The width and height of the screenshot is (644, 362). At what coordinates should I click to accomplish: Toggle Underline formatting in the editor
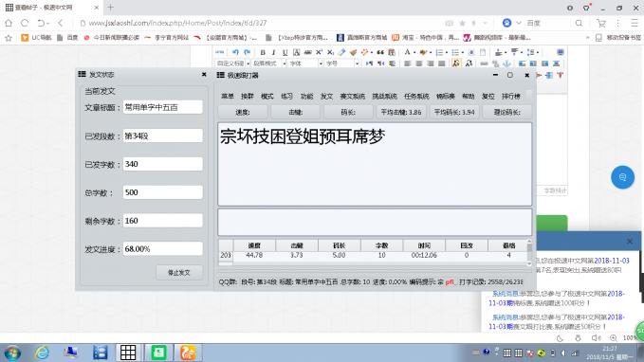coord(285,52)
